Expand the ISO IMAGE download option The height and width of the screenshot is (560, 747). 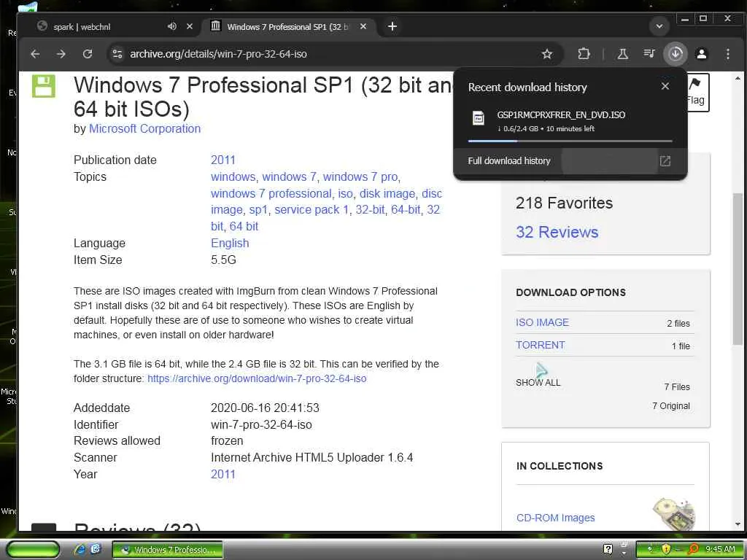(x=542, y=322)
